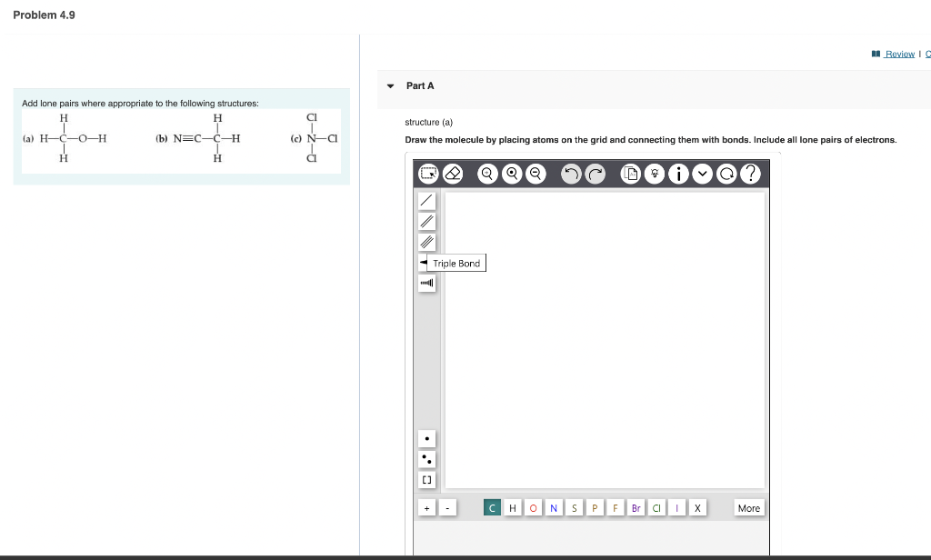Click the Zoom In magnifier icon

click(487, 173)
